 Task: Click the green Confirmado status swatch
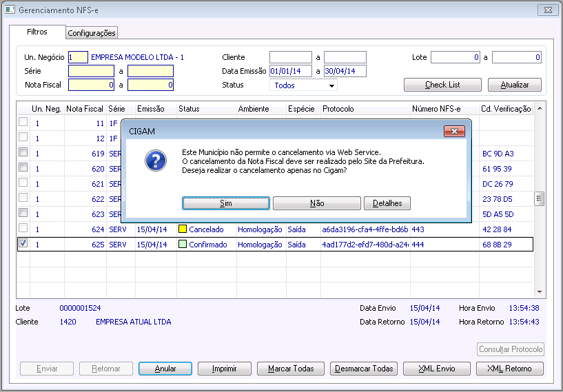(x=183, y=244)
